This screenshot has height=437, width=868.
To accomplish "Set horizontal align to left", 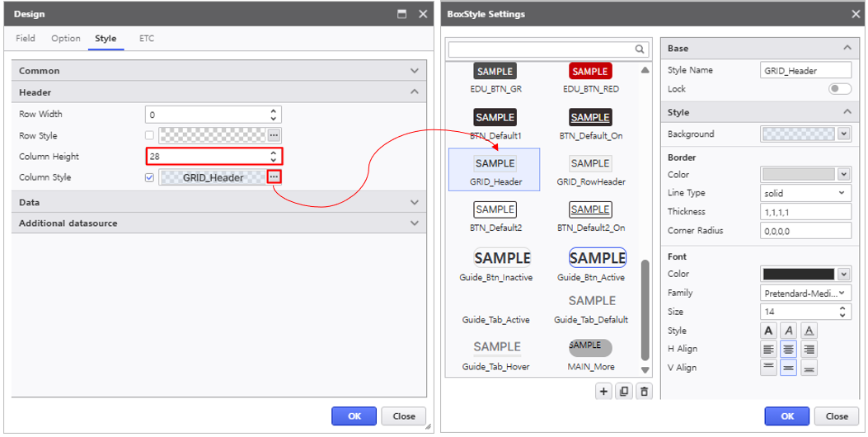I will pos(768,349).
